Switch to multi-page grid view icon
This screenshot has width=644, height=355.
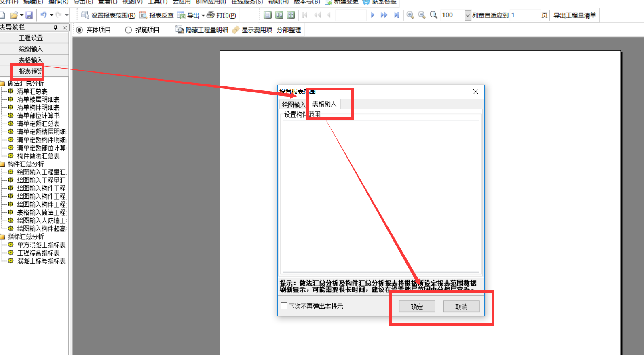tap(291, 15)
